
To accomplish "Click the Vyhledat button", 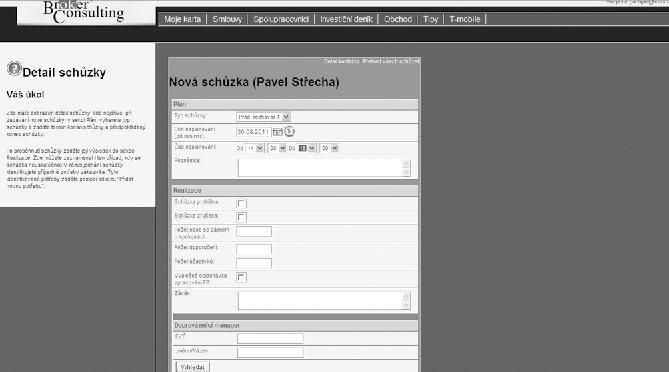I will click(x=192, y=367).
